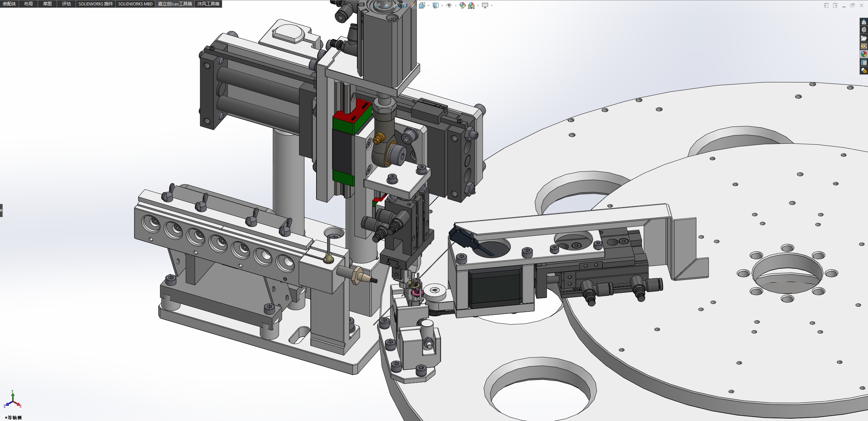Click the bottom task pane icon with yellow cube
868x421 pixels.
coord(864,71)
